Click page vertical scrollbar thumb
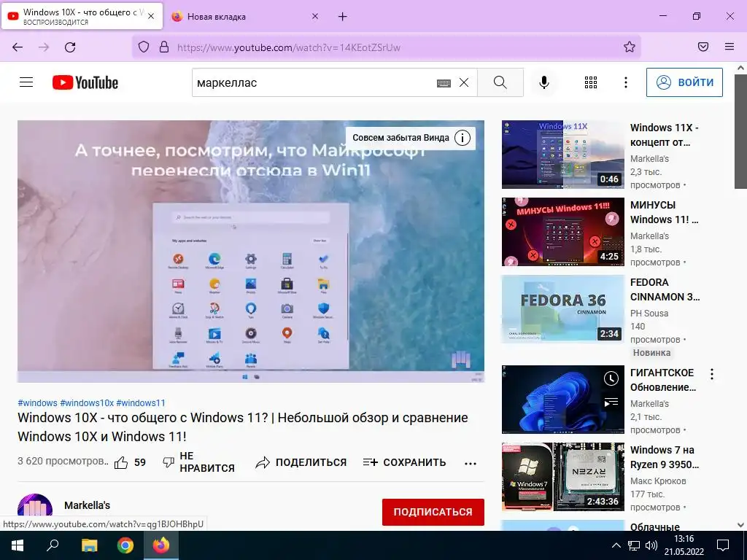Viewport: 747px width, 560px height. [x=741, y=131]
